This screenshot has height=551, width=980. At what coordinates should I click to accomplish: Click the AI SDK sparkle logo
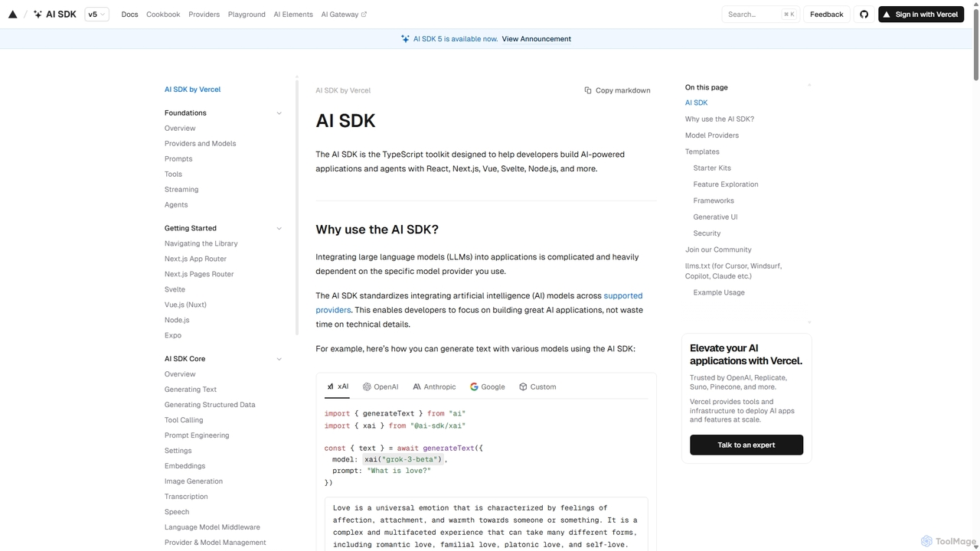(38, 15)
